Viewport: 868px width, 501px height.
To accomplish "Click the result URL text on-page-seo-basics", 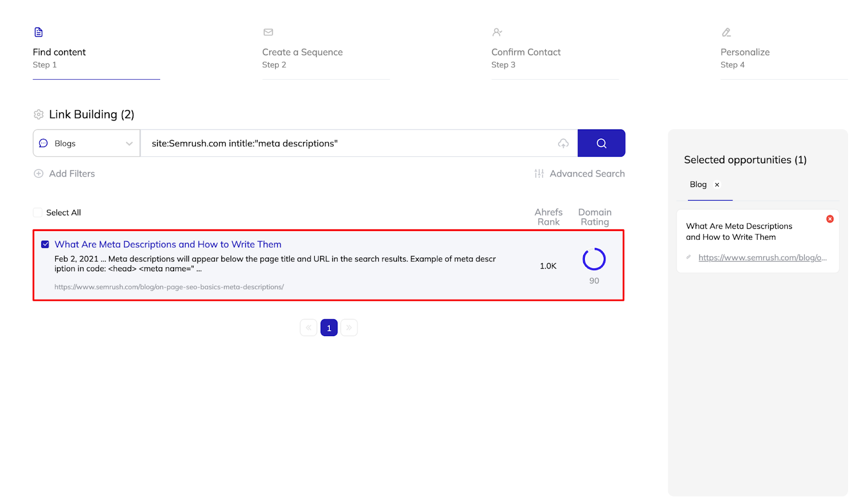I will point(169,287).
